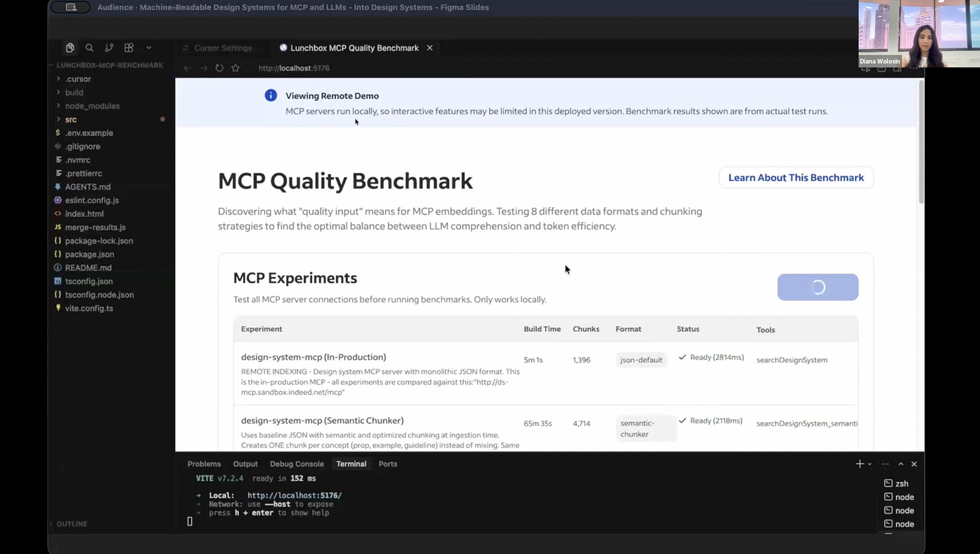Image resolution: width=980 pixels, height=554 pixels.
Task: Click the http://localhost:5176 address field
Action: (293, 68)
